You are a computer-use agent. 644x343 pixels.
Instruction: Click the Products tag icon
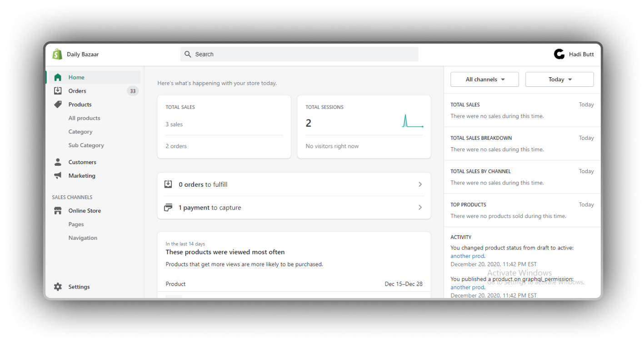click(58, 104)
